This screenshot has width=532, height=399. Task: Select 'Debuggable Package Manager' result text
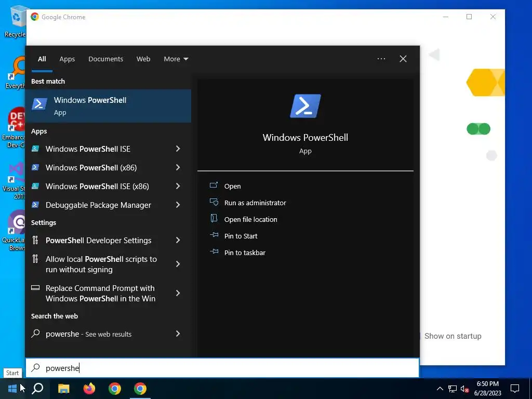tap(98, 205)
